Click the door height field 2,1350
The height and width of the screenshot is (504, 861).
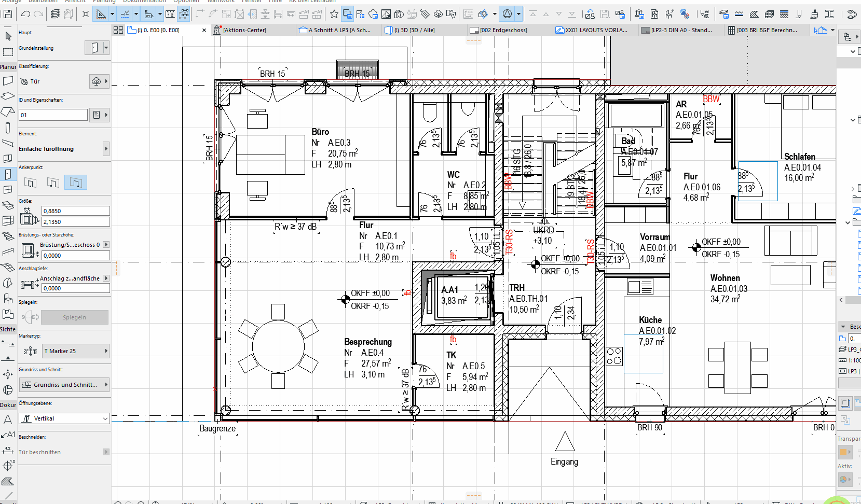coord(76,222)
